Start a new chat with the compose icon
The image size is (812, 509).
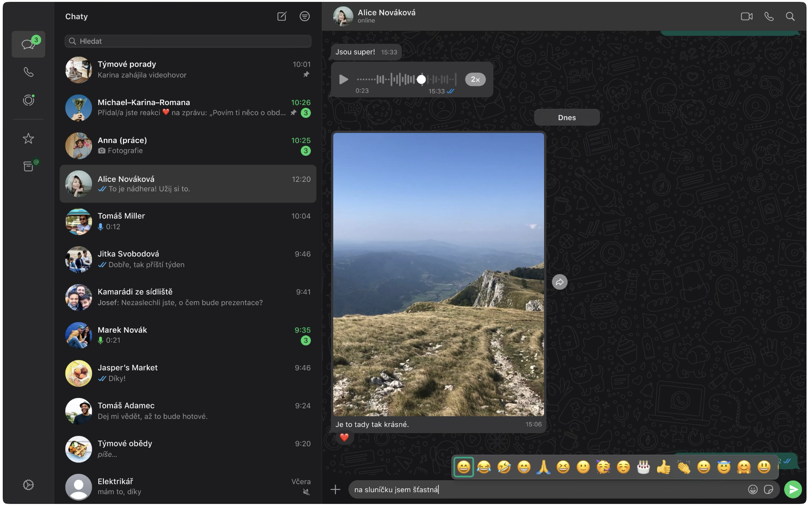tap(282, 16)
